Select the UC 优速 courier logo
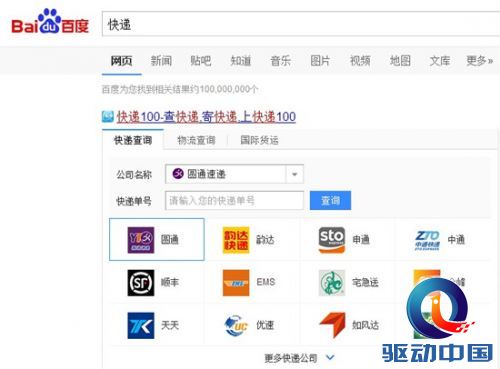This screenshot has height=369, width=500. click(x=236, y=325)
